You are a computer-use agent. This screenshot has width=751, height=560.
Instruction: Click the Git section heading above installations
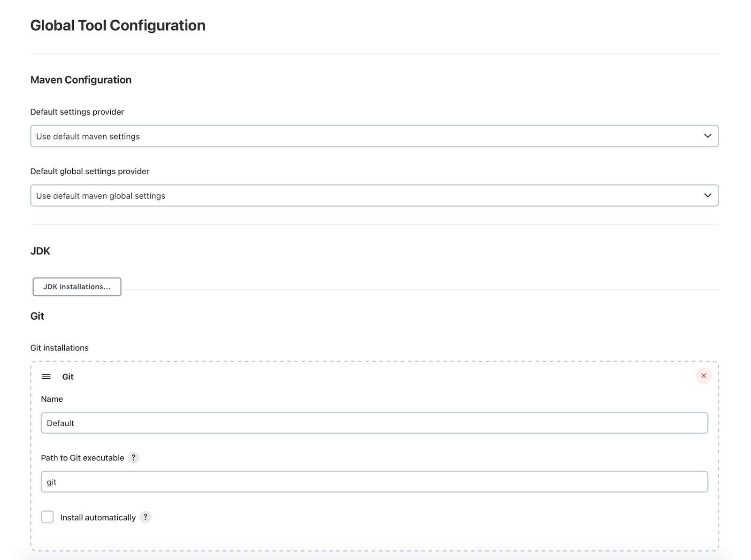point(37,316)
